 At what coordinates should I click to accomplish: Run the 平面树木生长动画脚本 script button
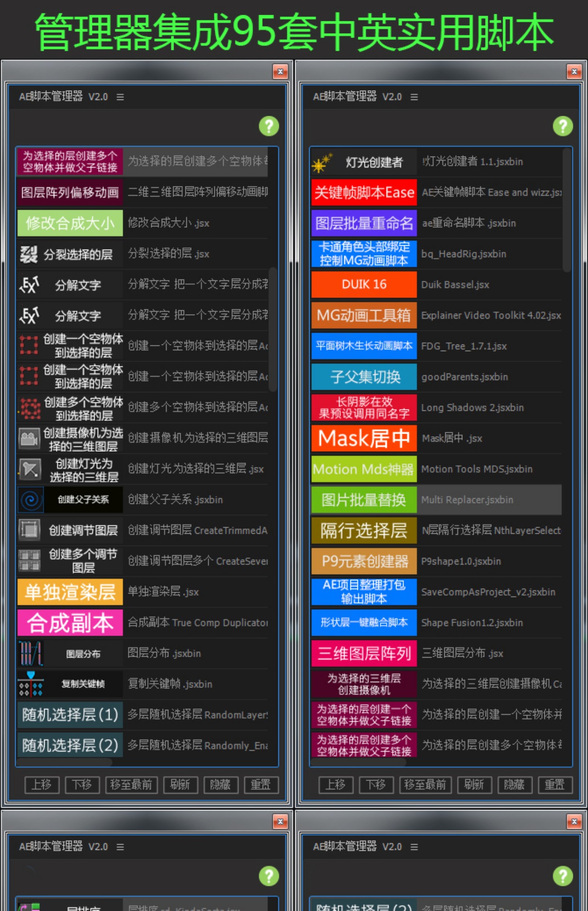pos(364,346)
